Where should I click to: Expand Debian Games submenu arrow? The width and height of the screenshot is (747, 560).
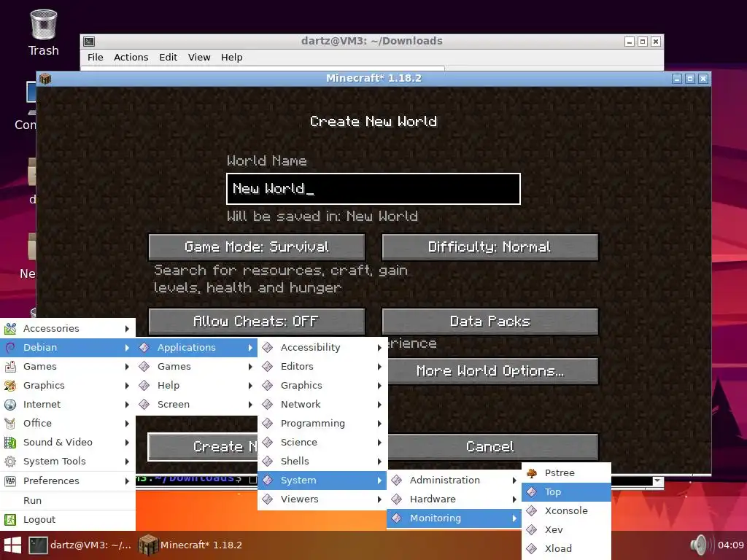(250, 367)
